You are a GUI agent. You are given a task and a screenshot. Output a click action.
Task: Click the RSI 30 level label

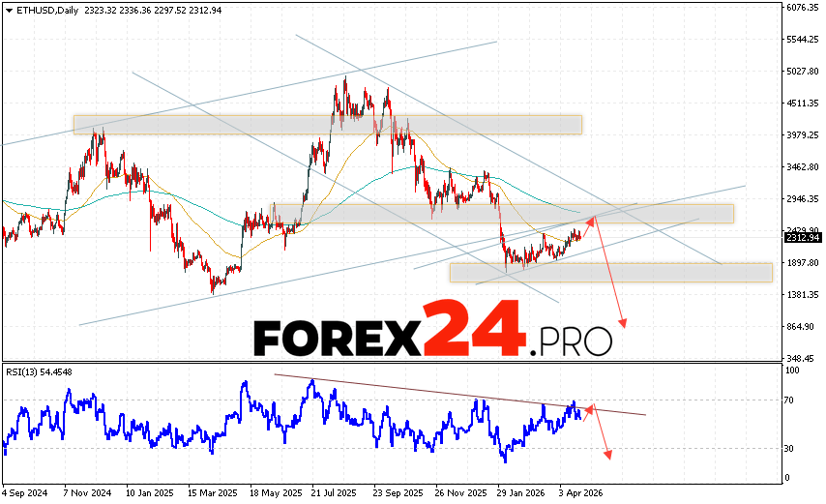click(791, 448)
